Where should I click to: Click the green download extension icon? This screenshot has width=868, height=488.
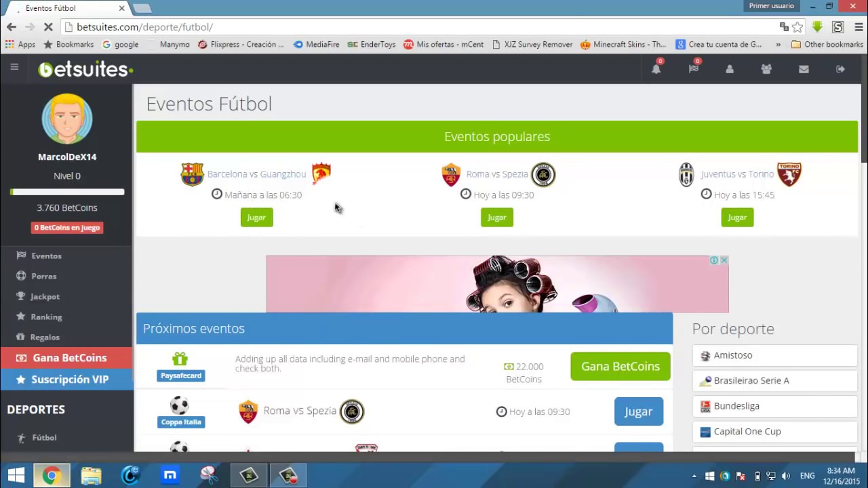coord(817,27)
